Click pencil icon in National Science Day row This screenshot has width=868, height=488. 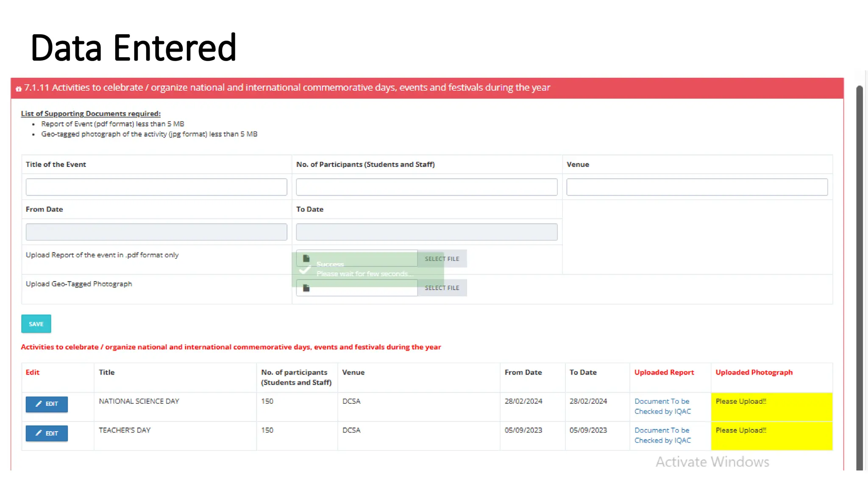tap(39, 404)
